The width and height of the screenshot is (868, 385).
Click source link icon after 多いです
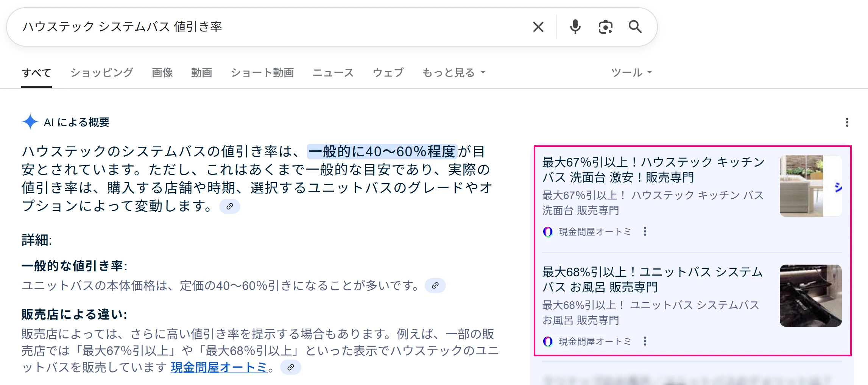coord(435,285)
